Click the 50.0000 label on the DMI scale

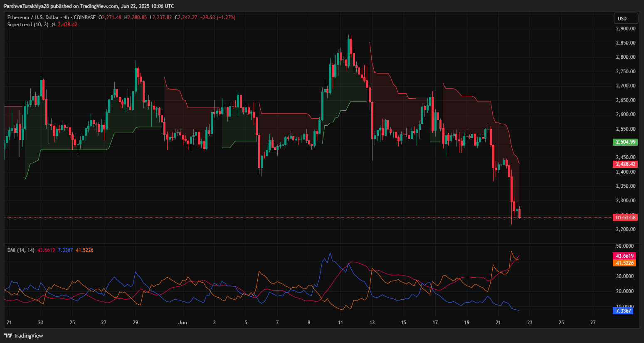[x=624, y=246]
